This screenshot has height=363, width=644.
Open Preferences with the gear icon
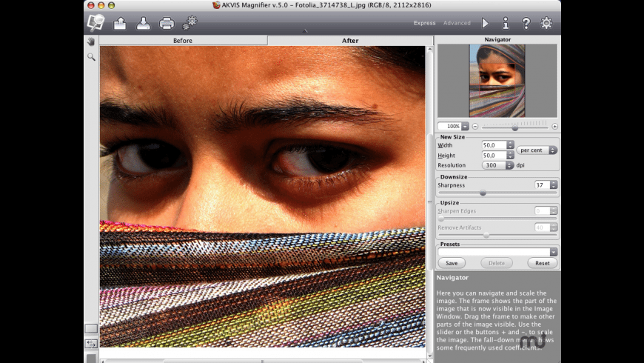[546, 24]
